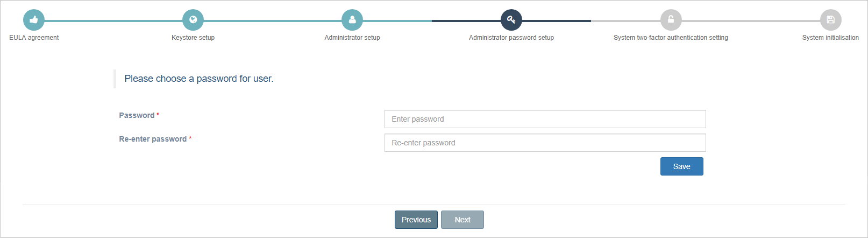Image resolution: width=868 pixels, height=238 pixels.
Task: Click the "Please choose a password" heading
Action: click(199, 79)
